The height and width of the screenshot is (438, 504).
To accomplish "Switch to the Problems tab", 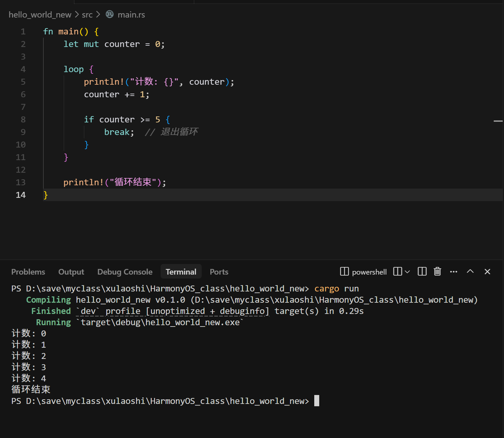I will (x=28, y=272).
